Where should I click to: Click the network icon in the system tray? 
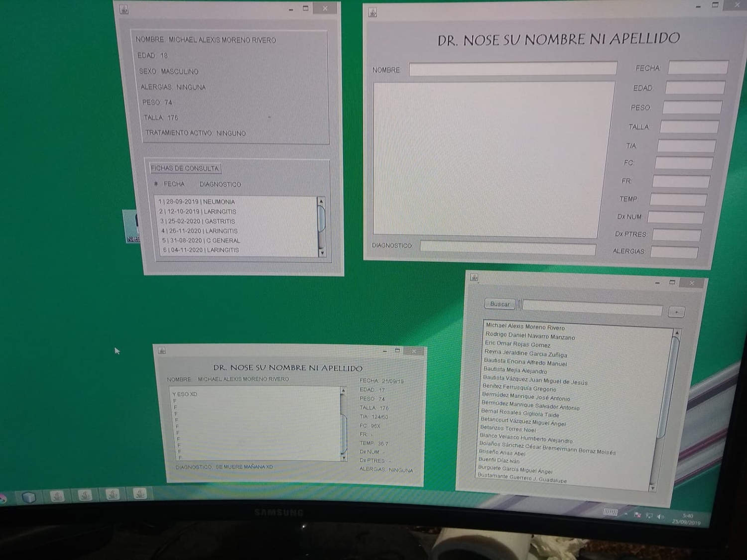click(649, 516)
